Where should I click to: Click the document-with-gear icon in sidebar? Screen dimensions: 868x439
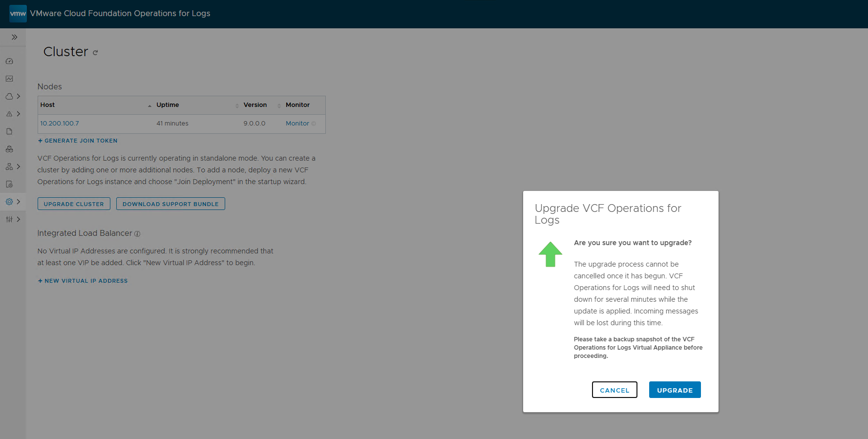(x=9, y=184)
